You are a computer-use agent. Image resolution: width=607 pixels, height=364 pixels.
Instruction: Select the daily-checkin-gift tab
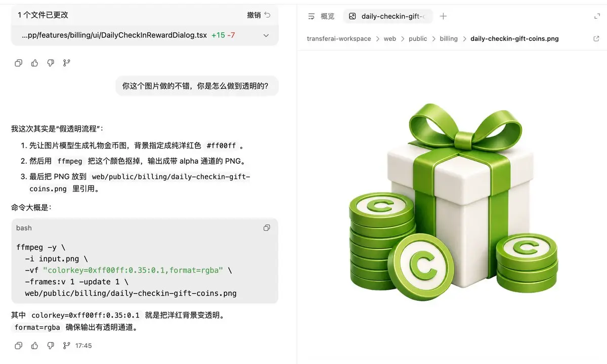coord(388,16)
